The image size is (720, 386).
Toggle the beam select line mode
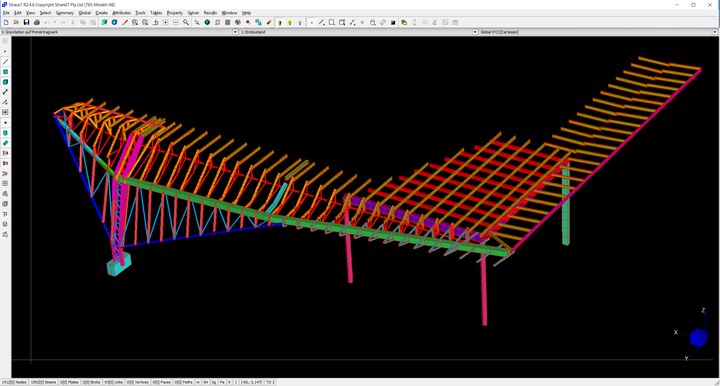pos(321,22)
